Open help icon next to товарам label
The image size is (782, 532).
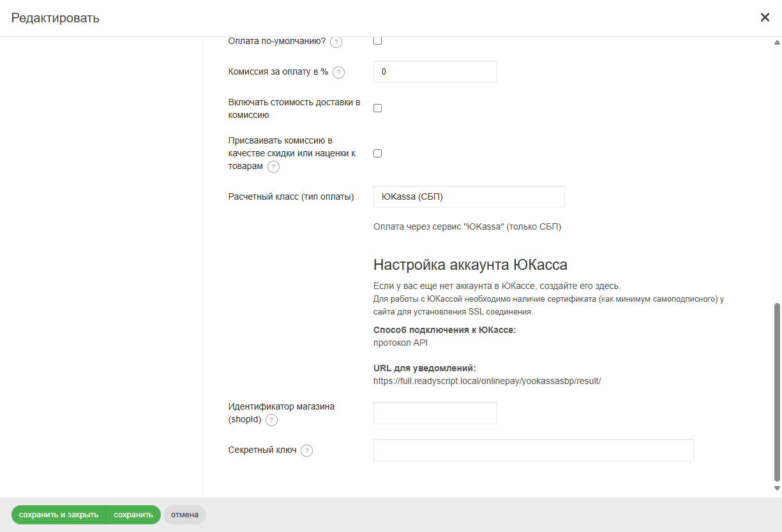pyautogui.click(x=273, y=167)
